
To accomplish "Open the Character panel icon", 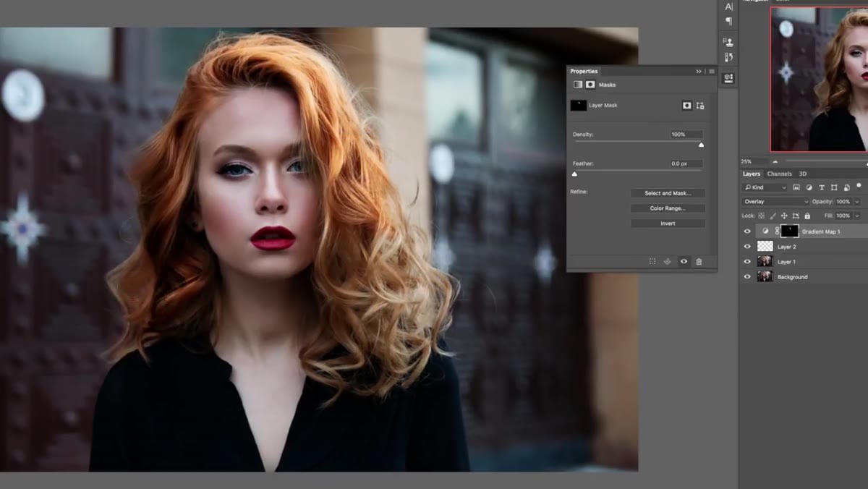I will click(728, 7).
